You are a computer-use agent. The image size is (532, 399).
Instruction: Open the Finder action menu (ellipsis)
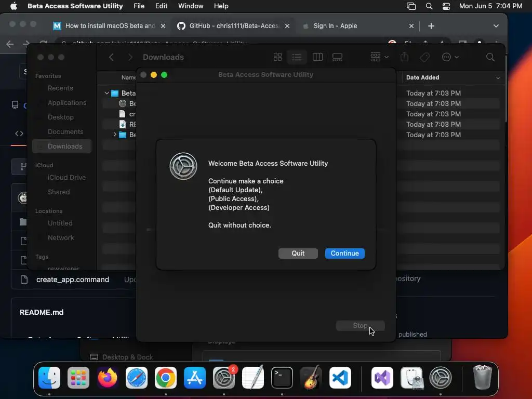pyautogui.click(x=450, y=57)
